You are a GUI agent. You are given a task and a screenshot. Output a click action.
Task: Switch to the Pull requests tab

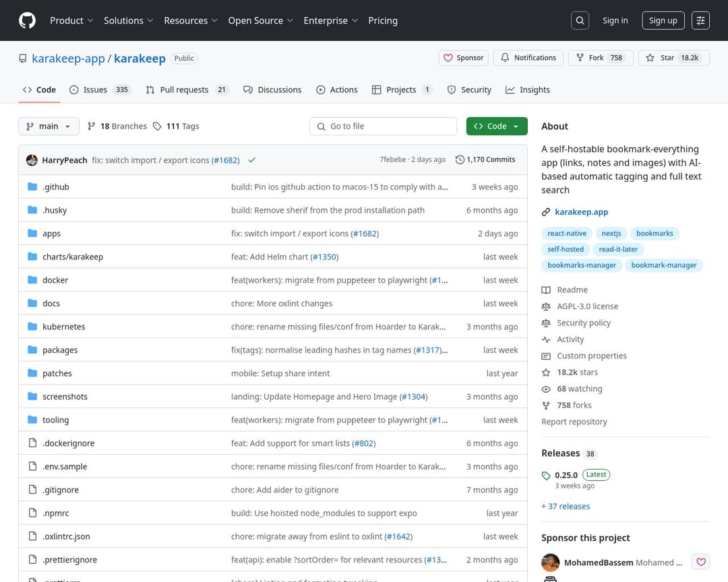click(187, 90)
